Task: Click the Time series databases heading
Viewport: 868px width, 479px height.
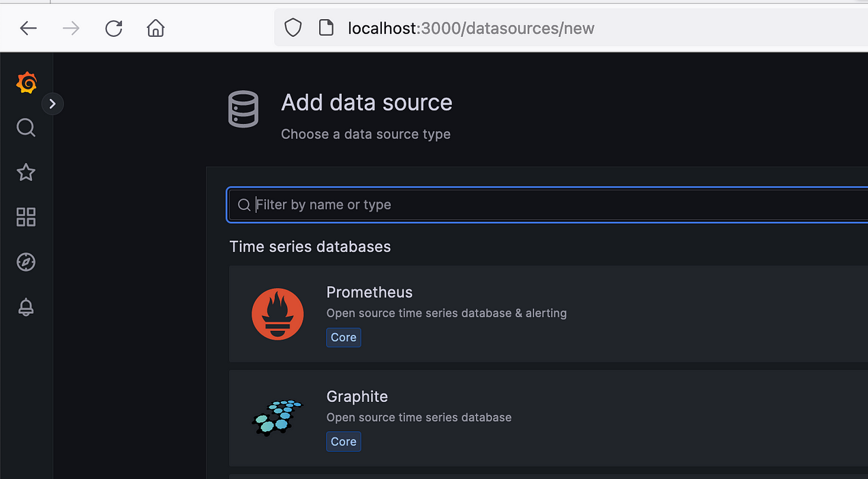Action: click(x=310, y=246)
